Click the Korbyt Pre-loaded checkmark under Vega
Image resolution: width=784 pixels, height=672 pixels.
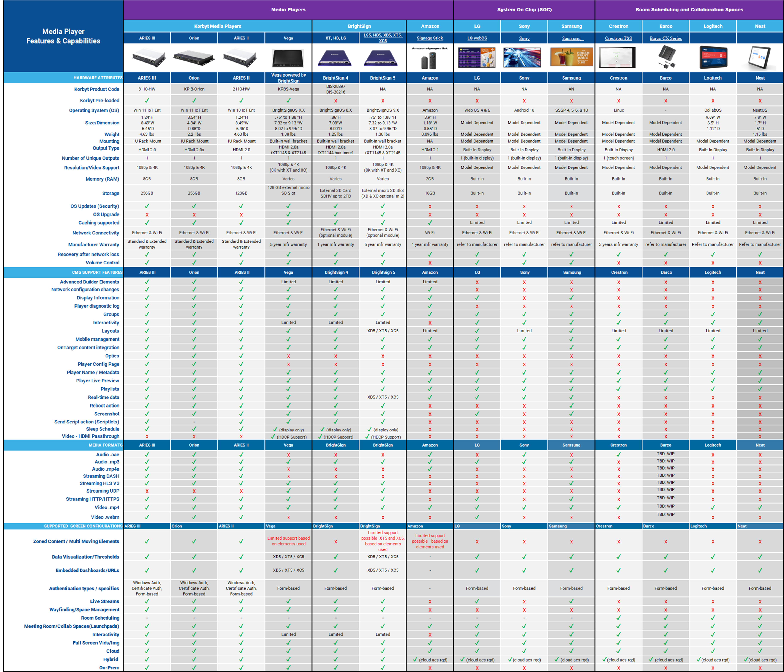point(288,101)
